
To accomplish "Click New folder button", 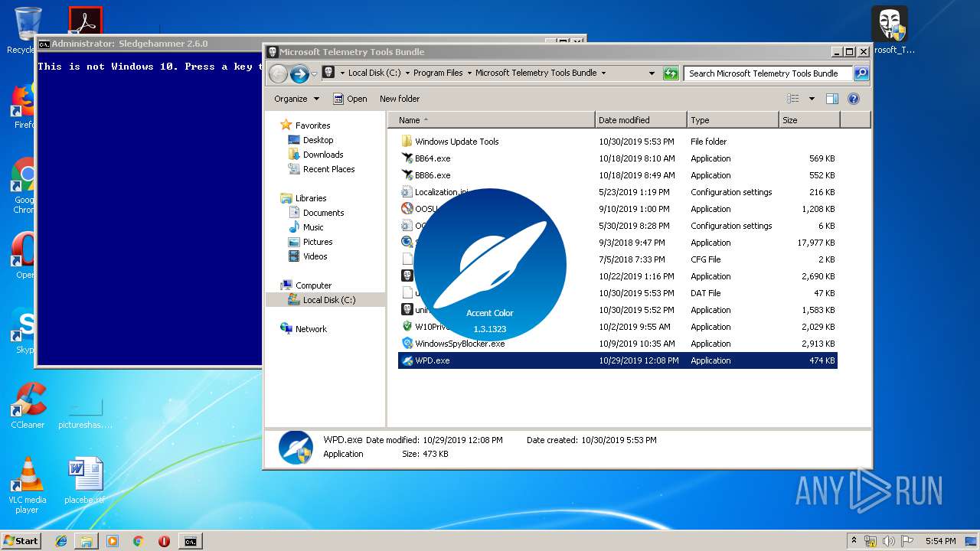I will coord(400,99).
